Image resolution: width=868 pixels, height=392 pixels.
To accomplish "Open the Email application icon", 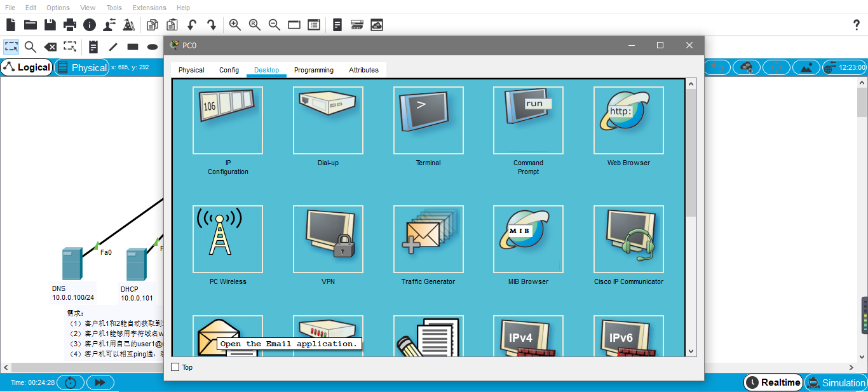I will 227,335.
